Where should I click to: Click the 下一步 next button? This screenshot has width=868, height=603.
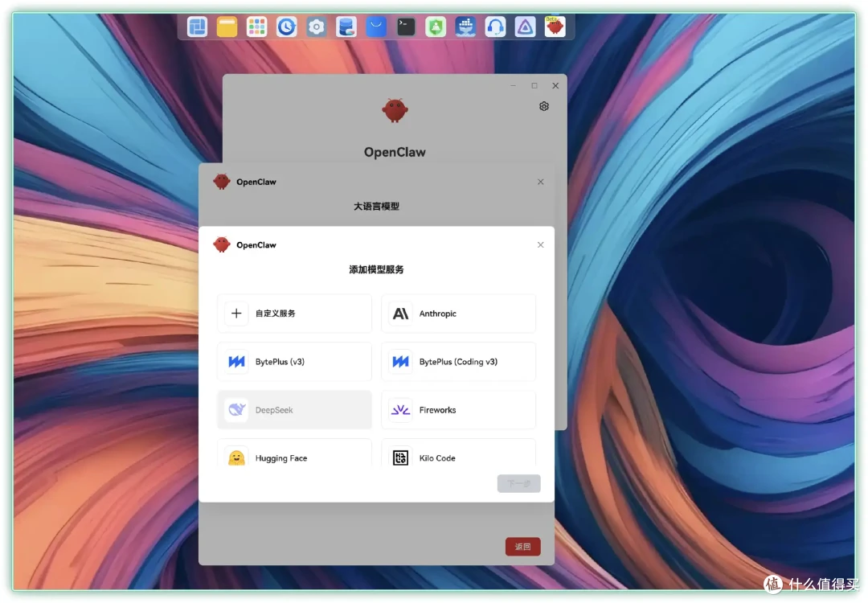[518, 483]
